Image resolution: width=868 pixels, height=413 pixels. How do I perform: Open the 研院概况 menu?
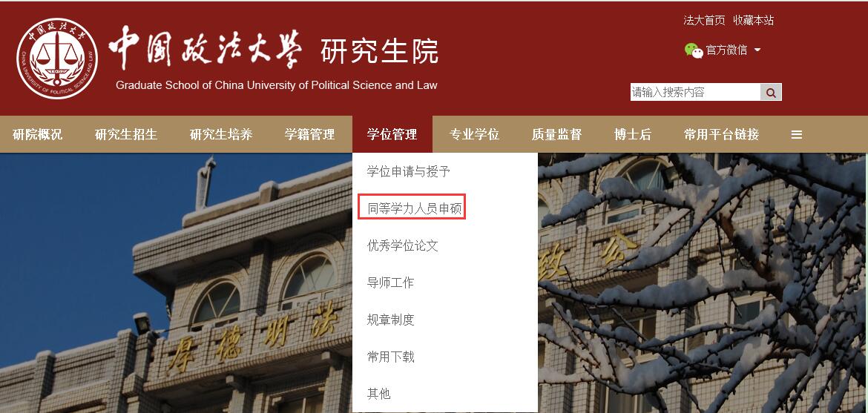(x=37, y=135)
